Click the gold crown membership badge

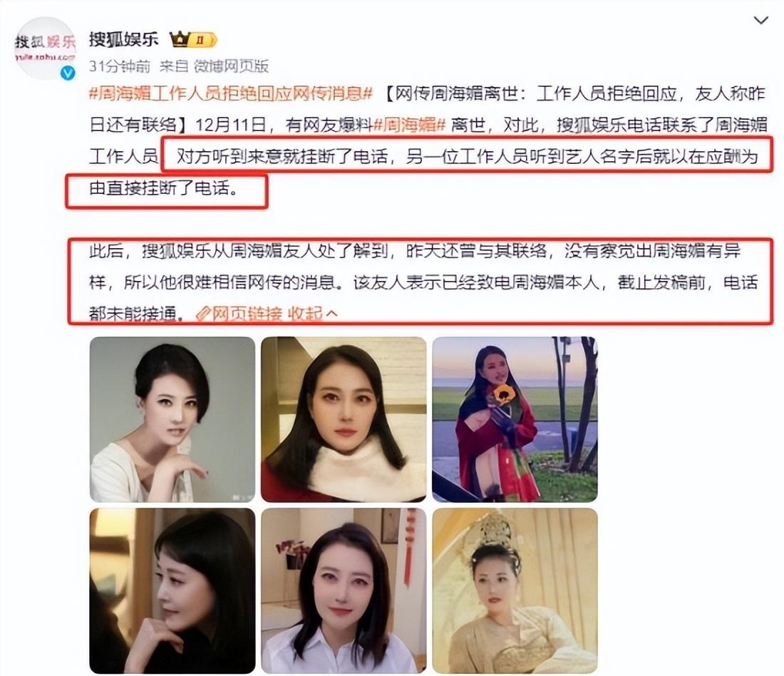179,39
